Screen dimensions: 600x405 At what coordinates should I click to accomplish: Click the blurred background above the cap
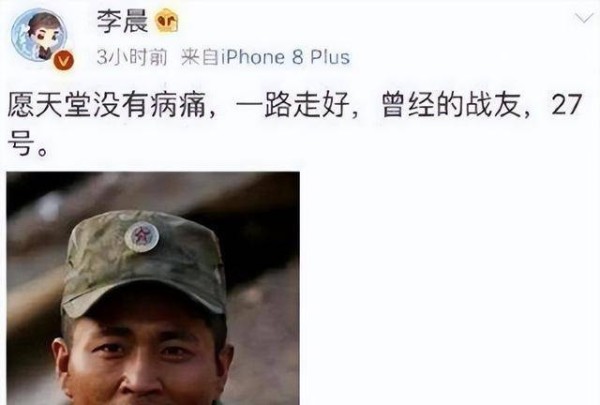(x=153, y=191)
